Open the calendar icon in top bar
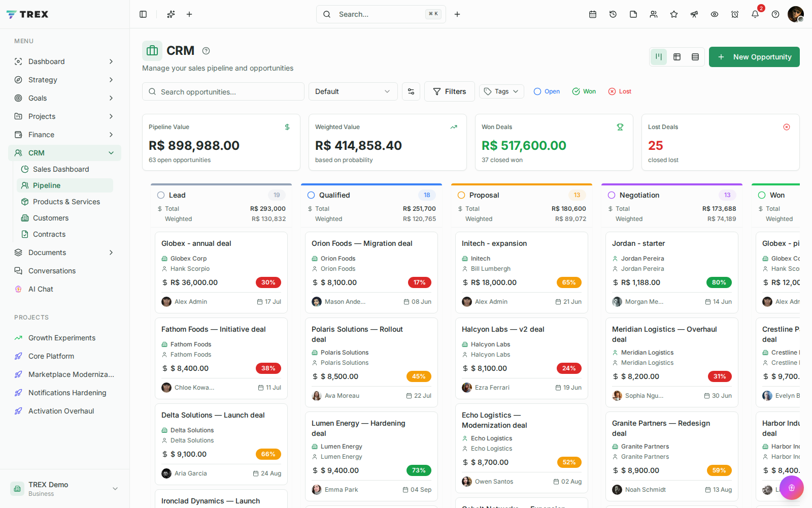The width and height of the screenshot is (812, 508). tap(593, 14)
